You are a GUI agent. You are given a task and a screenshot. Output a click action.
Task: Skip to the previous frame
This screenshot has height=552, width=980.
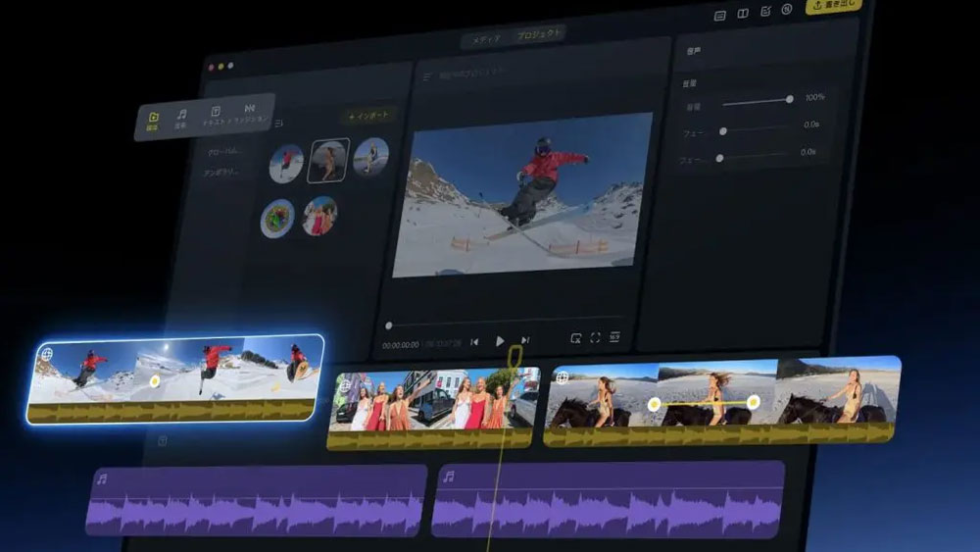pyautogui.click(x=474, y=341)
